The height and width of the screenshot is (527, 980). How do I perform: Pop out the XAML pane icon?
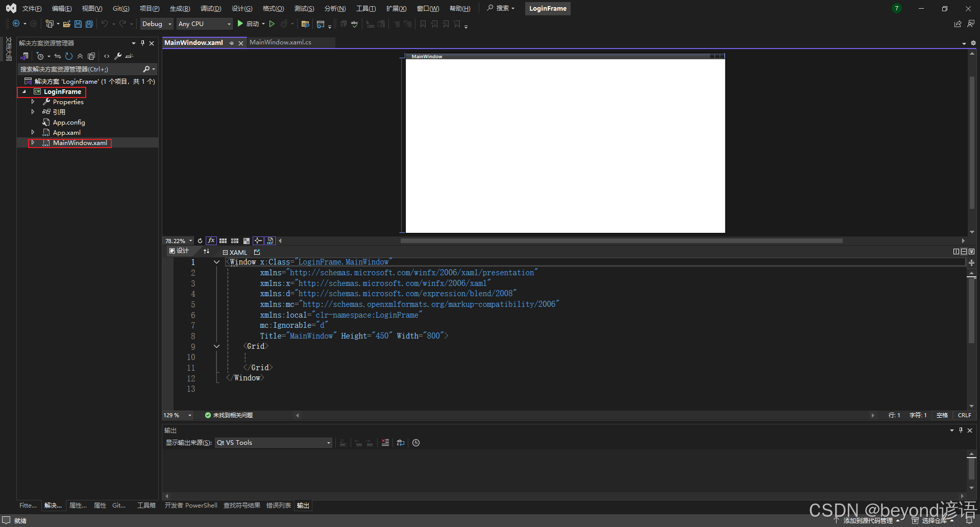click(257, 252)
